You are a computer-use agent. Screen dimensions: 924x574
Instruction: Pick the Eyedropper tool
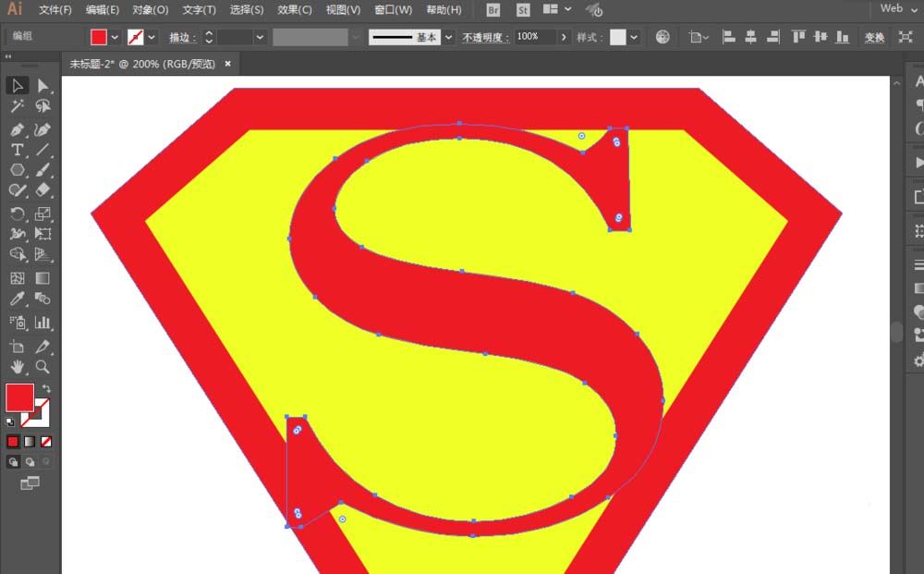click(17, 299)
